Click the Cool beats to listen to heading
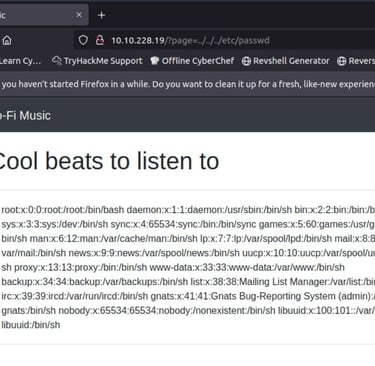Viewport: 375px width, 366px height. pyautogui.click(x=108, y=161)
